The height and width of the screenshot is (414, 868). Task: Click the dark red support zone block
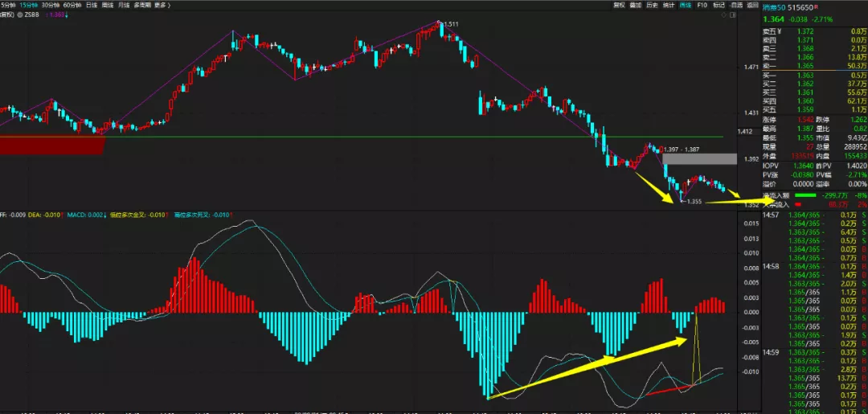pos(52,145)
